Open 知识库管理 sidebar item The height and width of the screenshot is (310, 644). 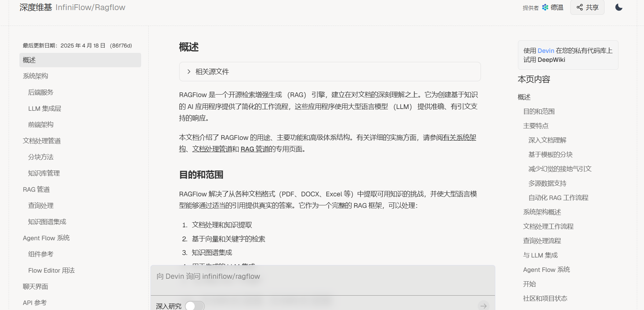pos(44,173)
